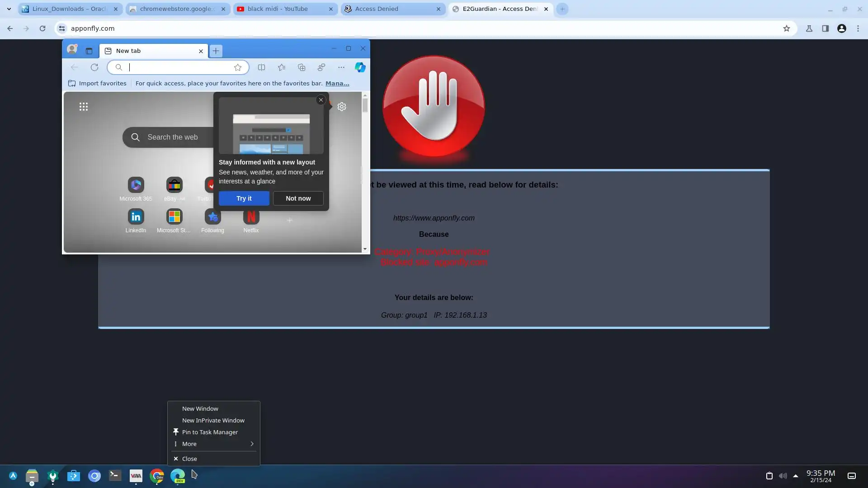Open Edge page settings gear icon
Screen dimensions: 868x488
(x=342, y=107)
